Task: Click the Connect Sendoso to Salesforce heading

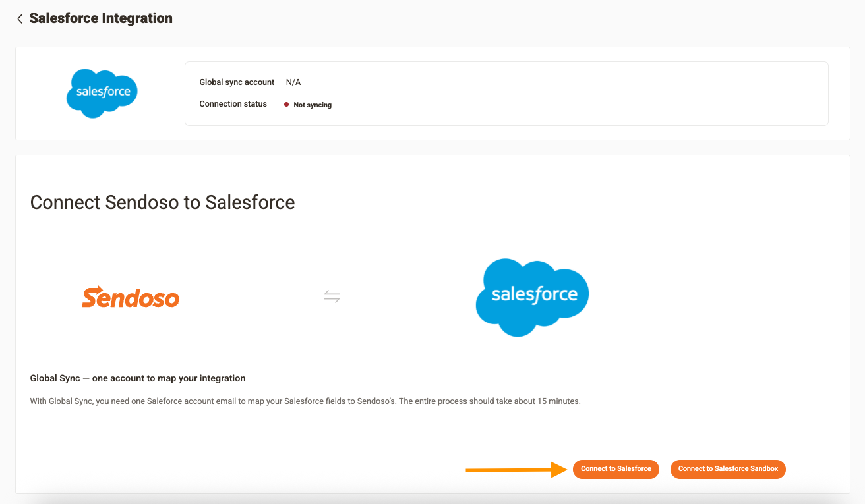Action: (x=162, y=202)
